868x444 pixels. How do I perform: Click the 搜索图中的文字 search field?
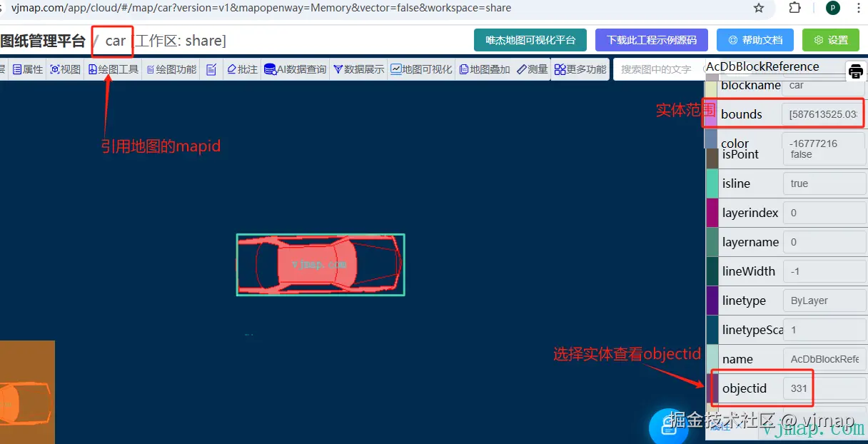659,69
